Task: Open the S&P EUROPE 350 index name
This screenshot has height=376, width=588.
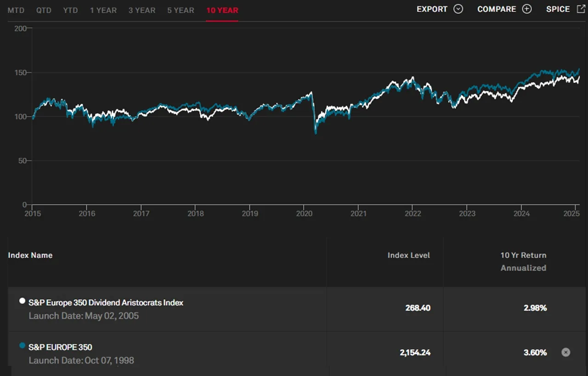Action: [60, 347]
